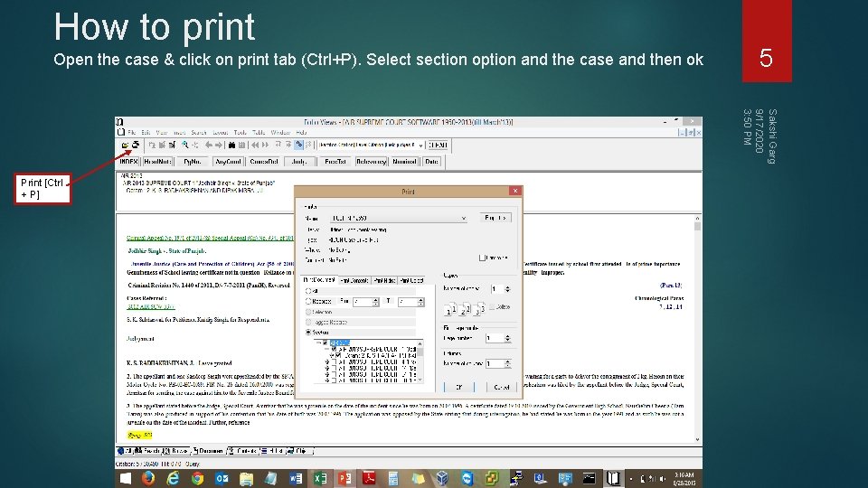The height and width of the screenshot is (488, 868).
Task: Select the All radio button in Print dialog
Action: point(308,291)
